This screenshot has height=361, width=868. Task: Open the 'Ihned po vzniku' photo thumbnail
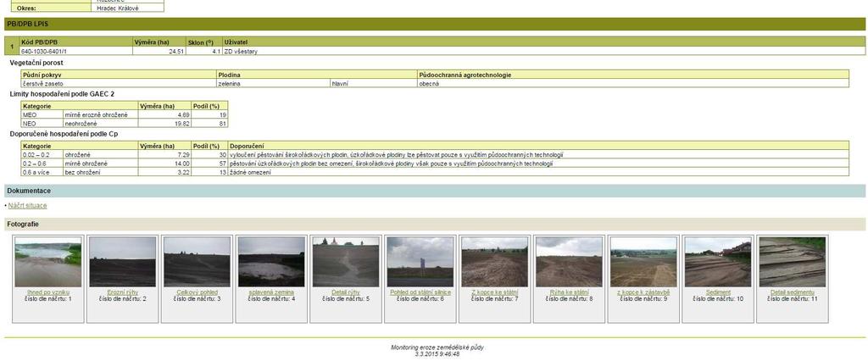point(48,262)
